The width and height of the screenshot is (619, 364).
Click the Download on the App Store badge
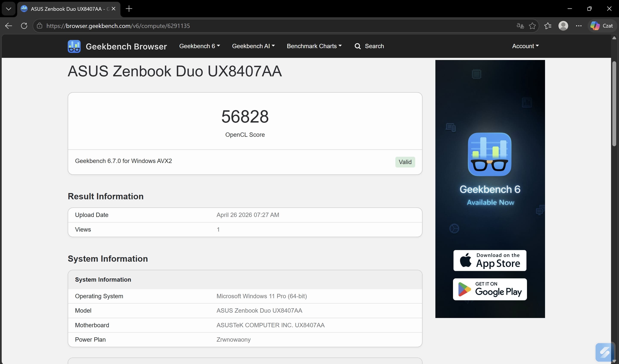pos(490,260)
